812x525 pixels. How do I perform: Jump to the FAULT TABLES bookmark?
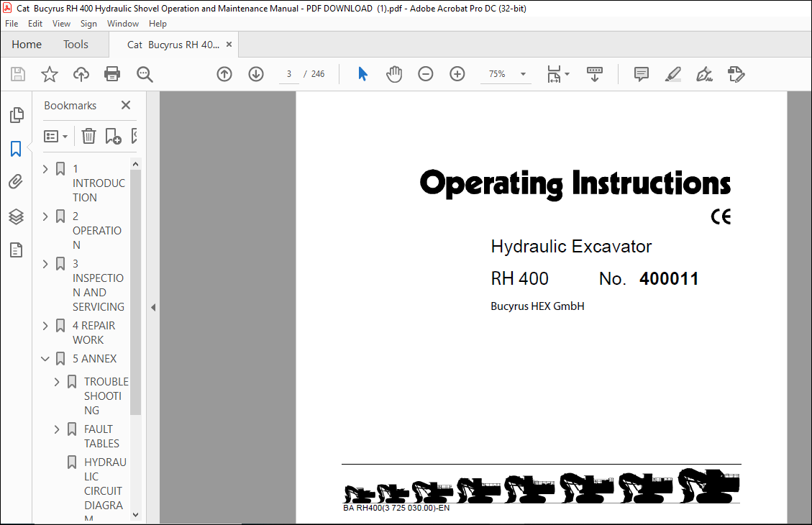click(101, 437)
